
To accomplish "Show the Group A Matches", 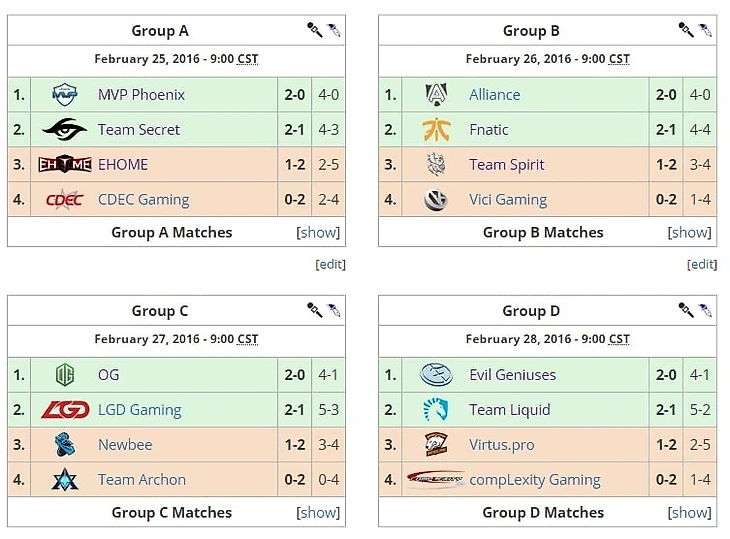I will tap(318, 232).
